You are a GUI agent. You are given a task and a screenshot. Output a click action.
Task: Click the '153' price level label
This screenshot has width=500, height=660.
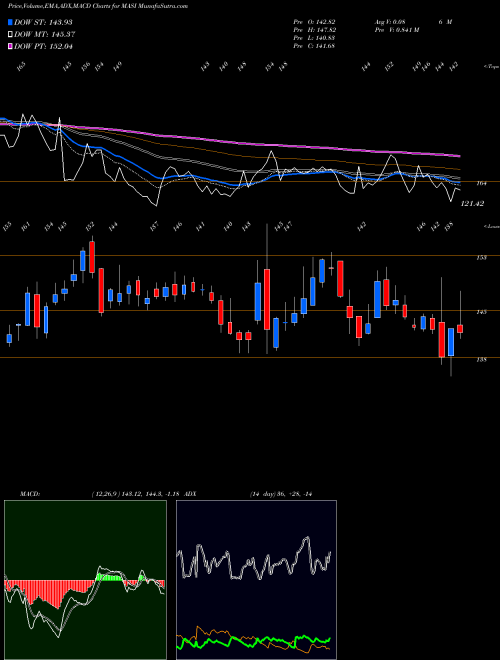pyautogui.click(x=482, y=258)
